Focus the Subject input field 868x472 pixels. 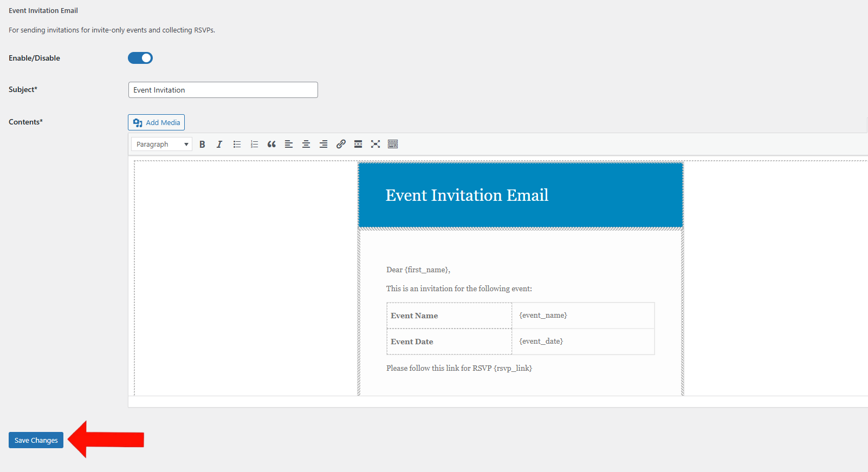223,90
